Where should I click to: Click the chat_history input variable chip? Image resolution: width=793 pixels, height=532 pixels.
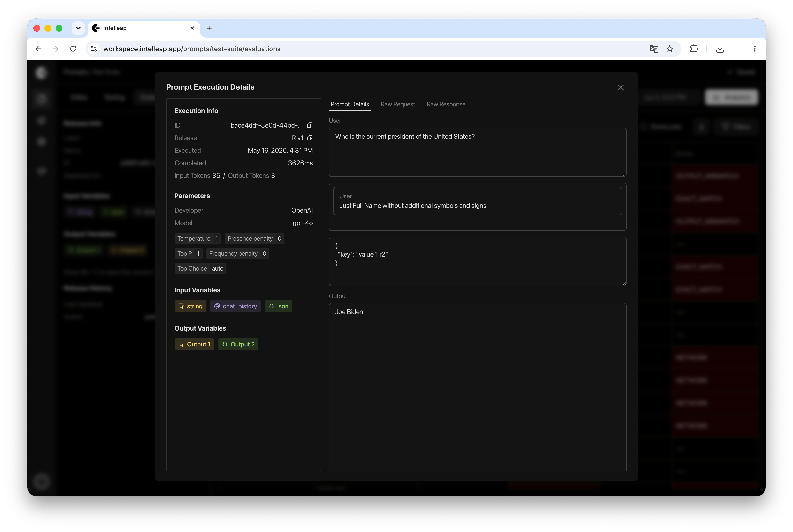[235, 306]
